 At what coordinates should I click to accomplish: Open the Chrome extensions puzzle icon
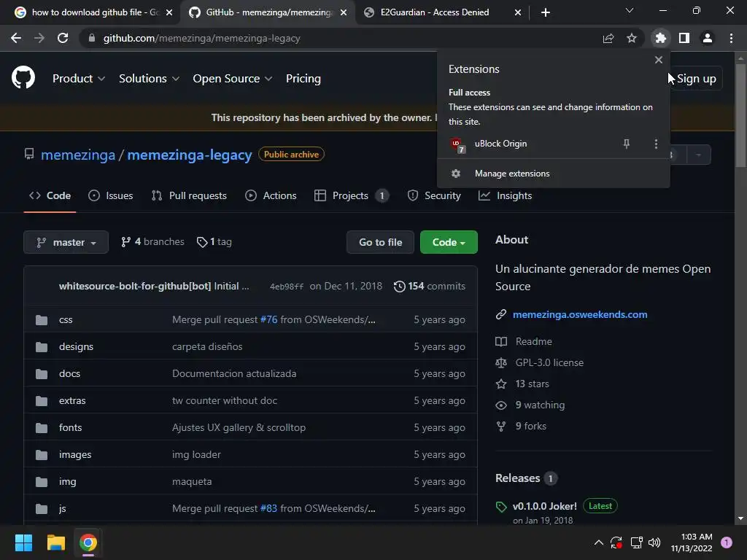660,38
